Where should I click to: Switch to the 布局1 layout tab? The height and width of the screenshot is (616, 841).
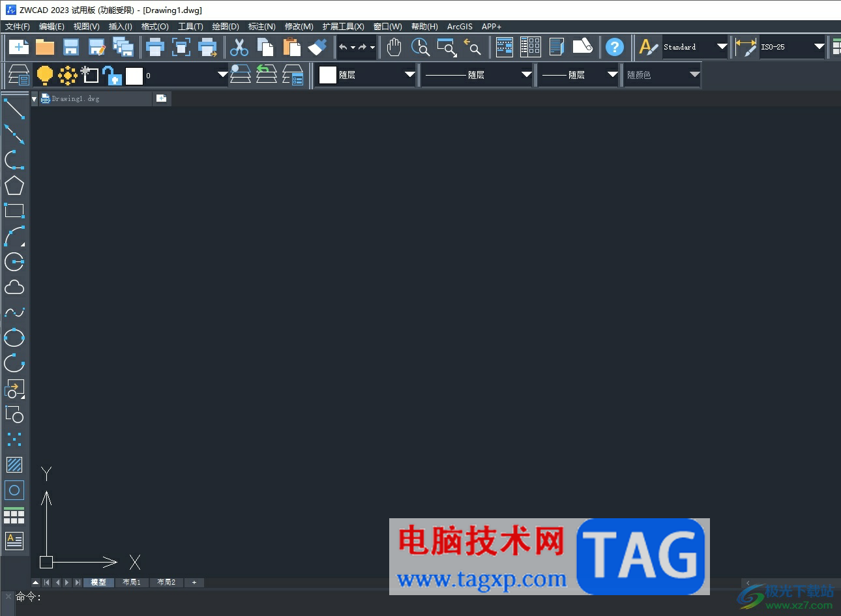132,582
